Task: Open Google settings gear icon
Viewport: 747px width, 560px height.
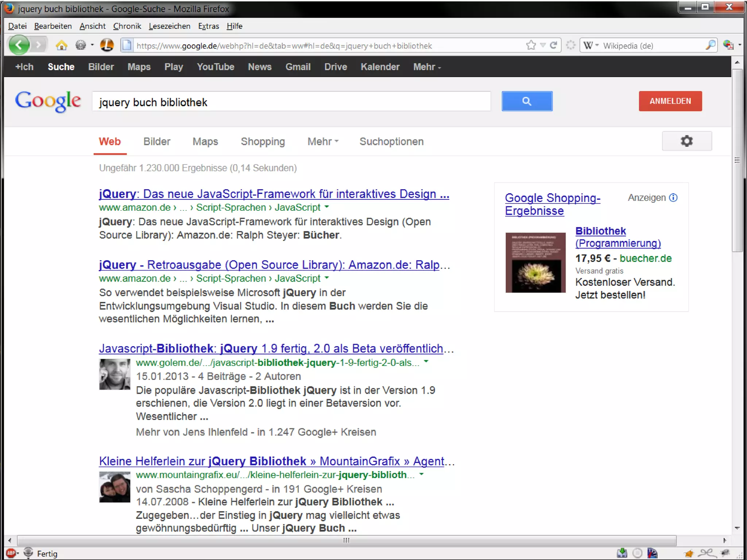Action: 686,141
